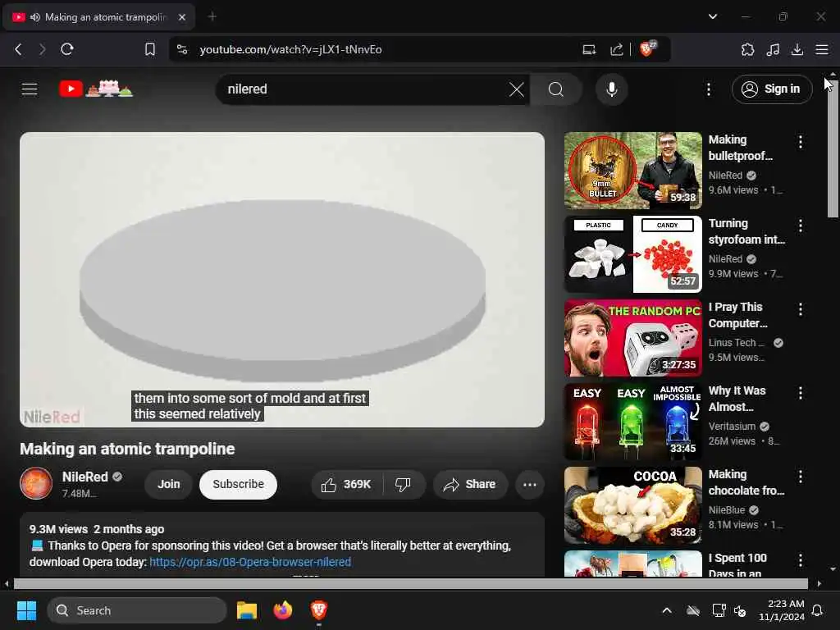Open I Pray This Computer... video title
Viewport: 840px width, 630px height.
click(738, 315)
